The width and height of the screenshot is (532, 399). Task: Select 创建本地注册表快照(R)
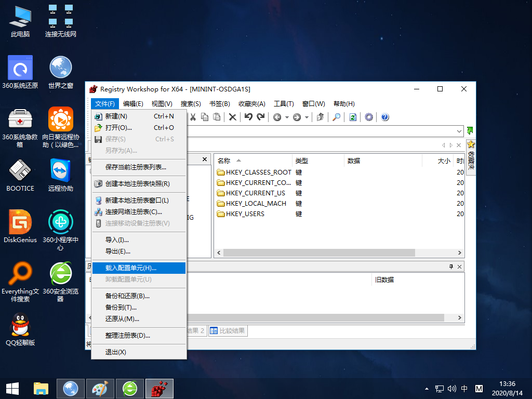[139, 183]
